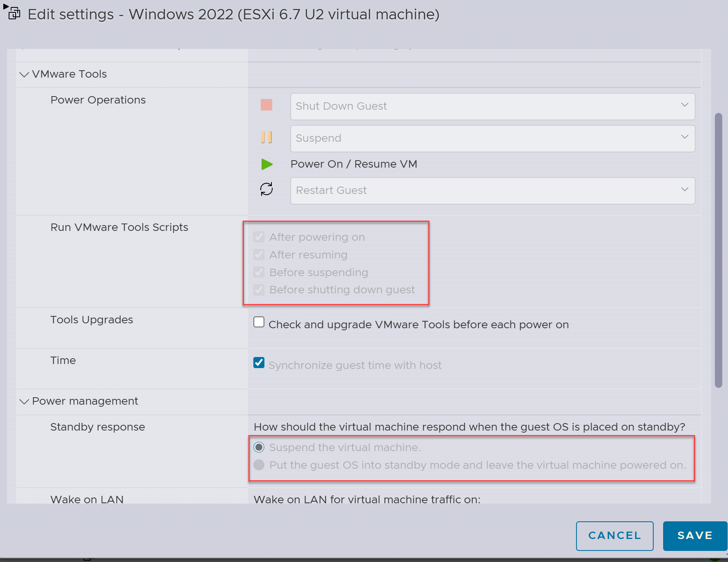Uncheck Synchronize guest time with host

click(259, 363)
